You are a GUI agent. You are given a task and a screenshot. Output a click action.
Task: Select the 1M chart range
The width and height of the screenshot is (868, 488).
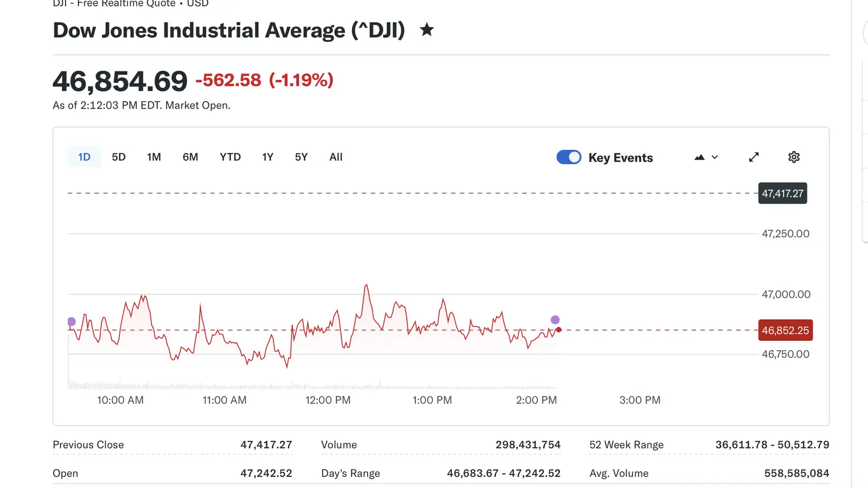[x=154, y=157]
